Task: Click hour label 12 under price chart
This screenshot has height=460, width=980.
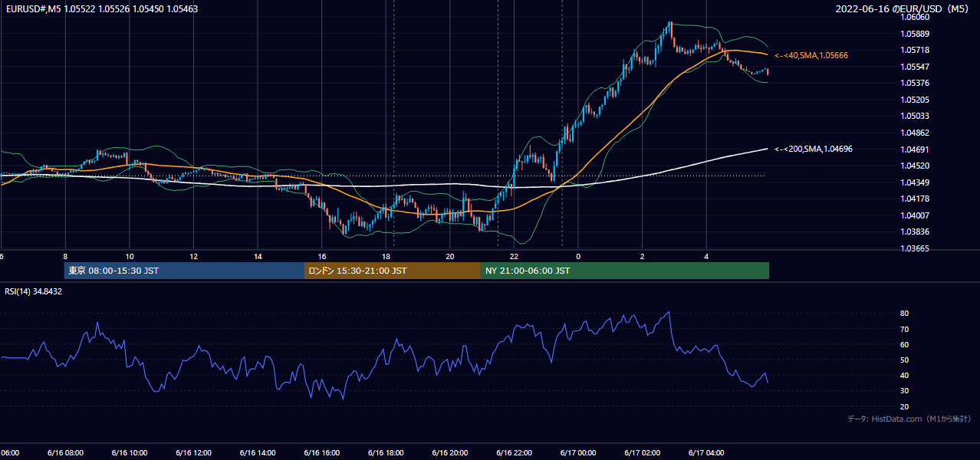Action: point(193,256)
